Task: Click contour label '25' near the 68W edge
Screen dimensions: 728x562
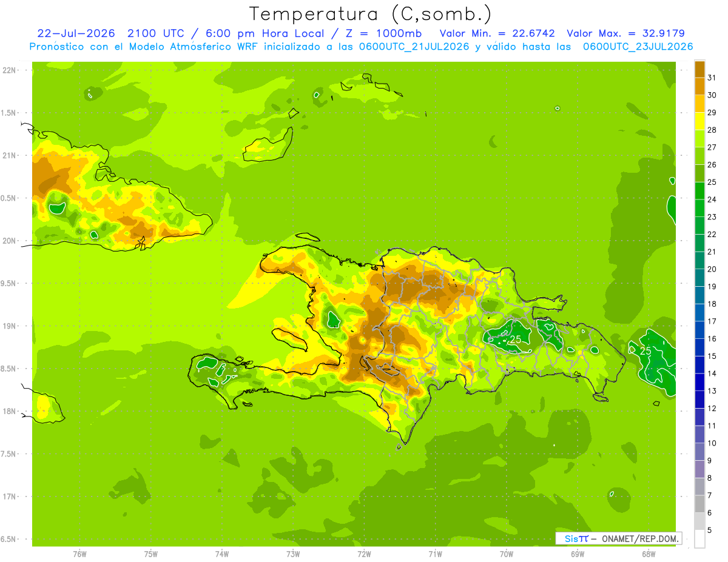Action: tap(646, 351)
